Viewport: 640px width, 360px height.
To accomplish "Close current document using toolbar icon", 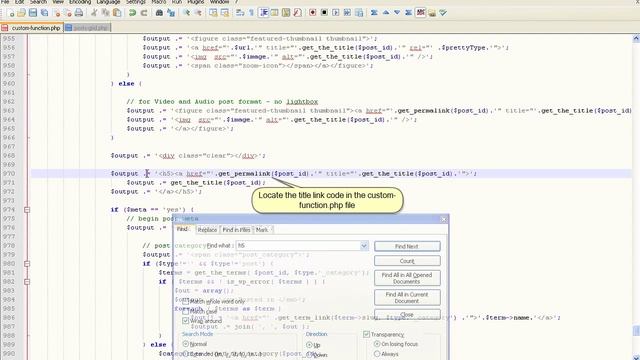I will [x=57, y=13].
